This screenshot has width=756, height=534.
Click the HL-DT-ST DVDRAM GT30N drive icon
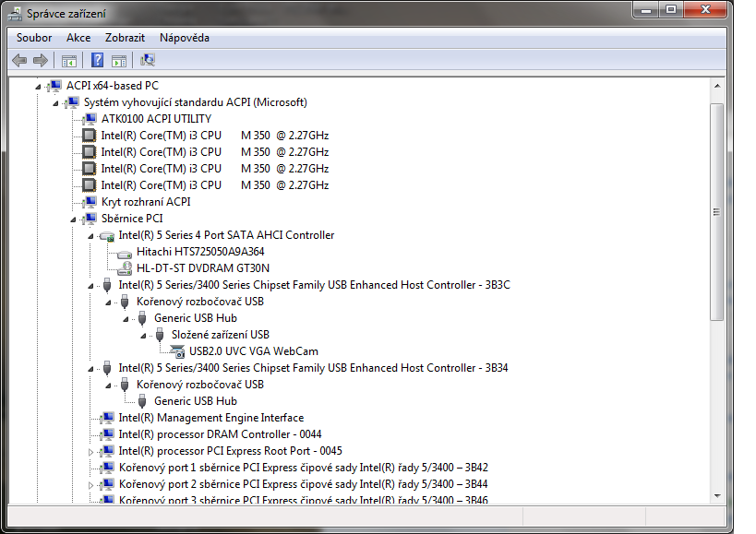click(x=125, y=268)
